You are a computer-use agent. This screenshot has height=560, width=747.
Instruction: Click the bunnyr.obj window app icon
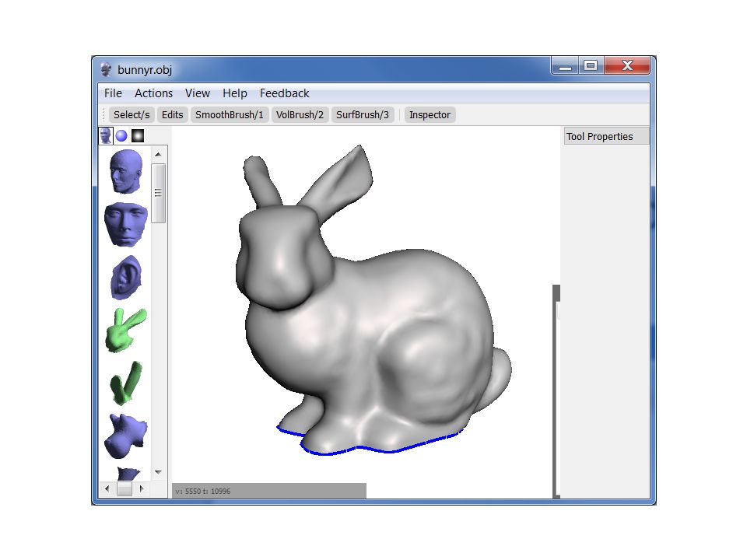[106, 69]
